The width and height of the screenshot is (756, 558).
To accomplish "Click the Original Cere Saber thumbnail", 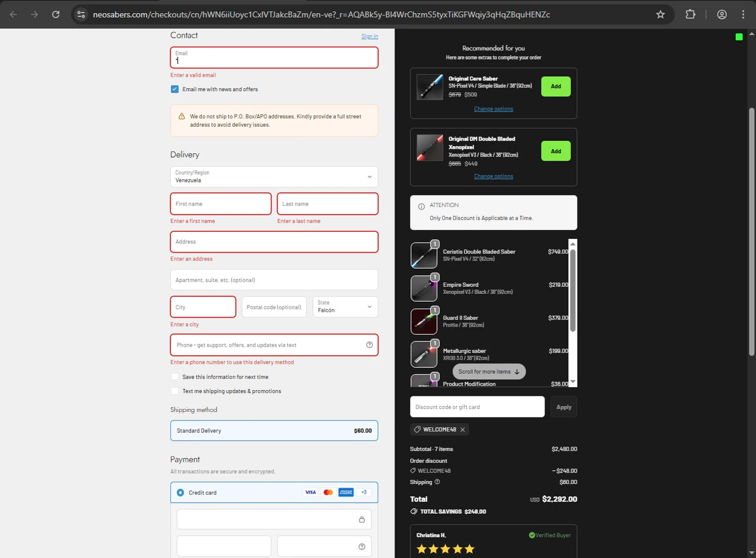I will 430,87.
